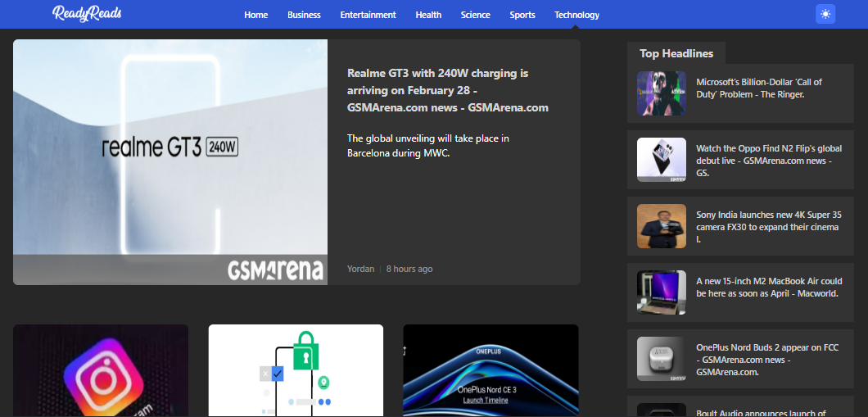Select the Health nav item
The height and width of the screenshot is (417, 868).
(x=428, y=15)
